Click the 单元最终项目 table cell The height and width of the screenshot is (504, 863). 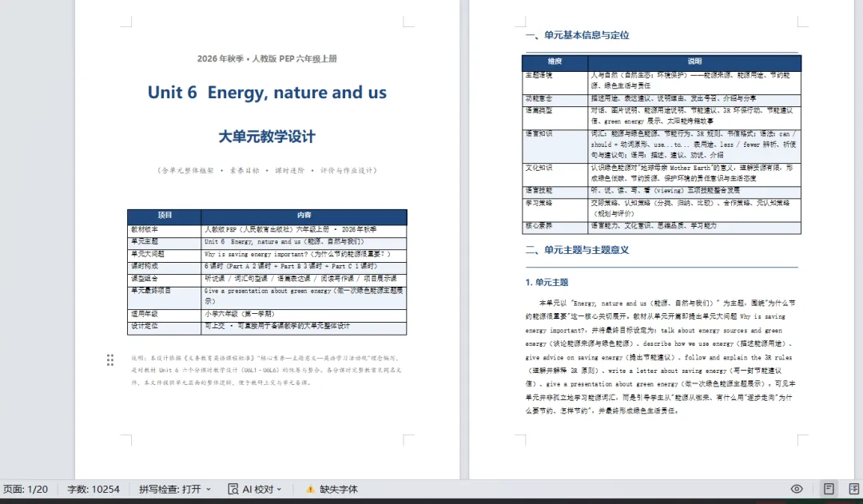[165, 296]
